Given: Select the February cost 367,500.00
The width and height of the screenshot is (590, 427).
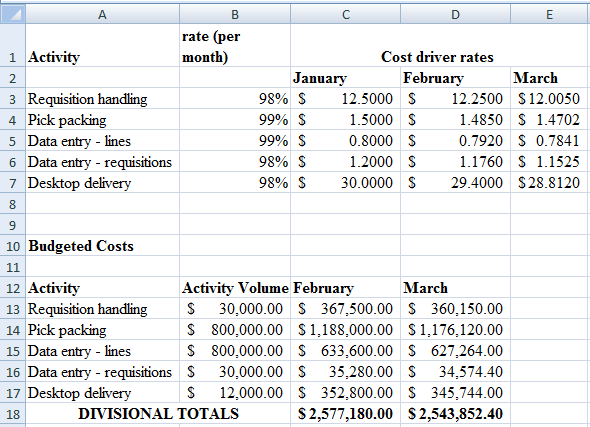Looking at the screenshot, I should (x=345, y=309).
